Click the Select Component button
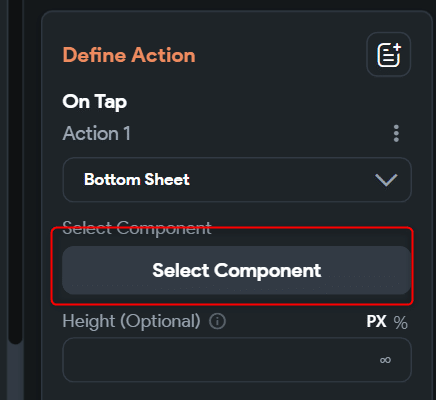Image resolution: width=436 pixels, height=400 pixels. pos(237,270)
